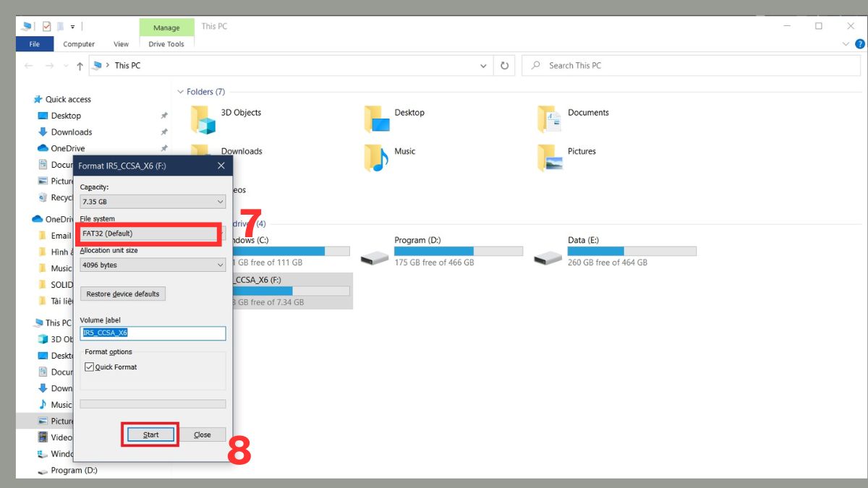Click Restore device defaults button
The image size is (868, 488).
123,294
